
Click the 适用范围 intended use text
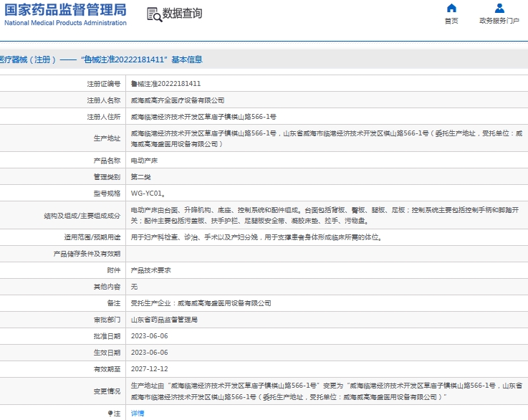coord(256,237)
